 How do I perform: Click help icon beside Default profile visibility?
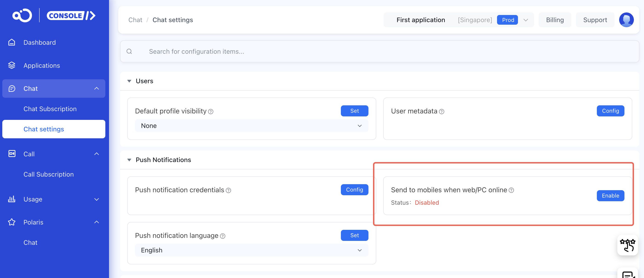(211, 112)
